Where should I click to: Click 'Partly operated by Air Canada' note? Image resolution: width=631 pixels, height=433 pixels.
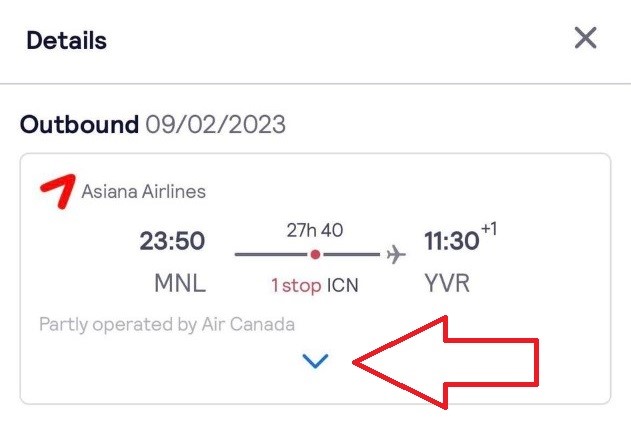(167, 324)
